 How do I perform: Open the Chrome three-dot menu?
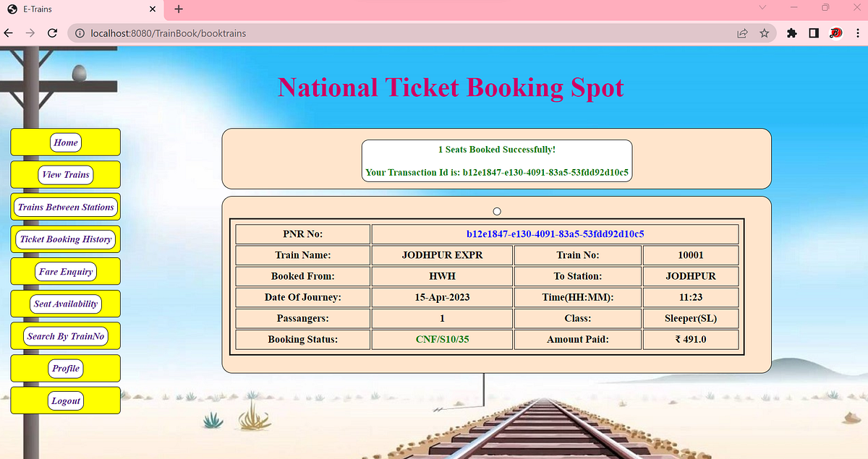[x=856, y=33]
